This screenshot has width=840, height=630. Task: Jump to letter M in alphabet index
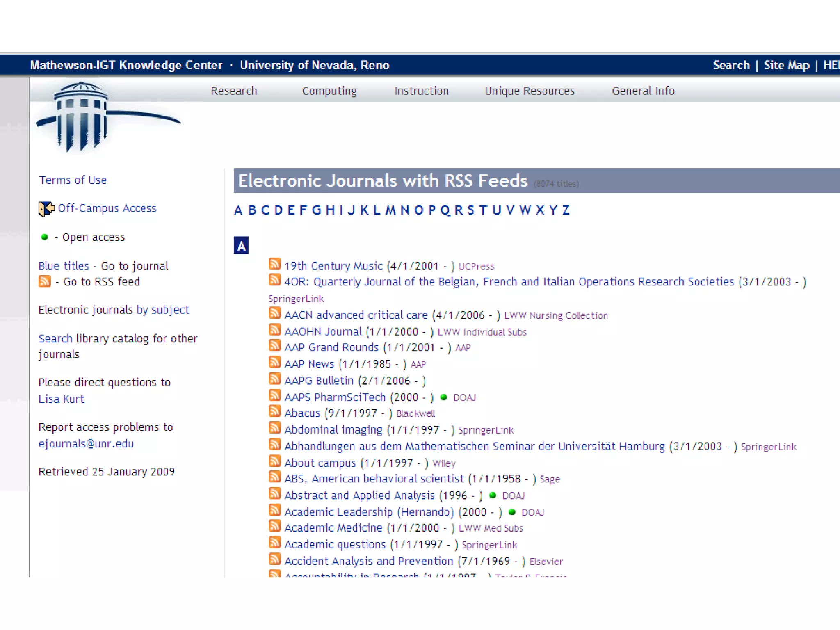point(390,210)
